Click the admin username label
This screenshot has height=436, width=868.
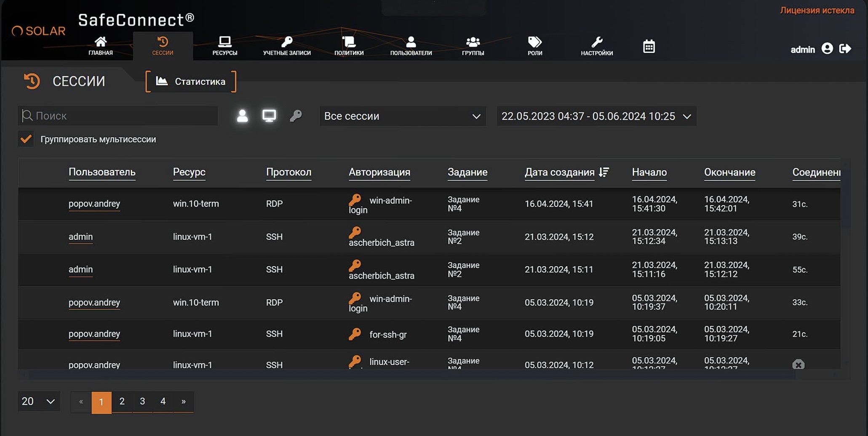803,49
